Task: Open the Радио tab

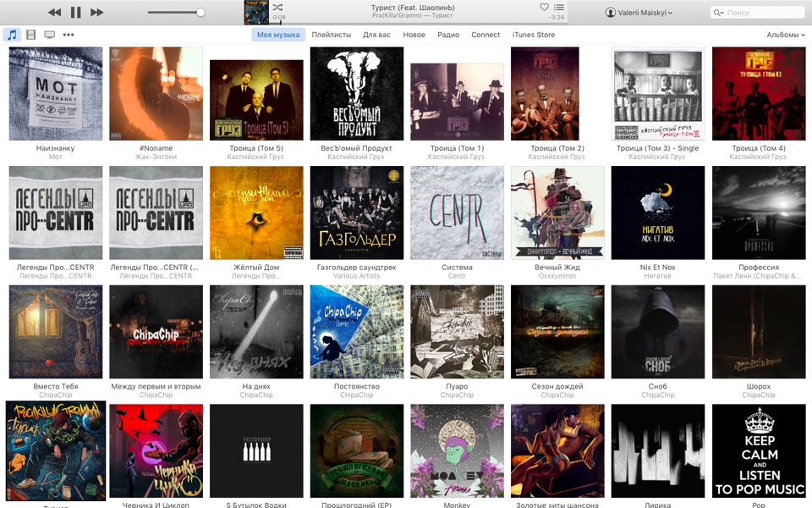Action: 448,35
